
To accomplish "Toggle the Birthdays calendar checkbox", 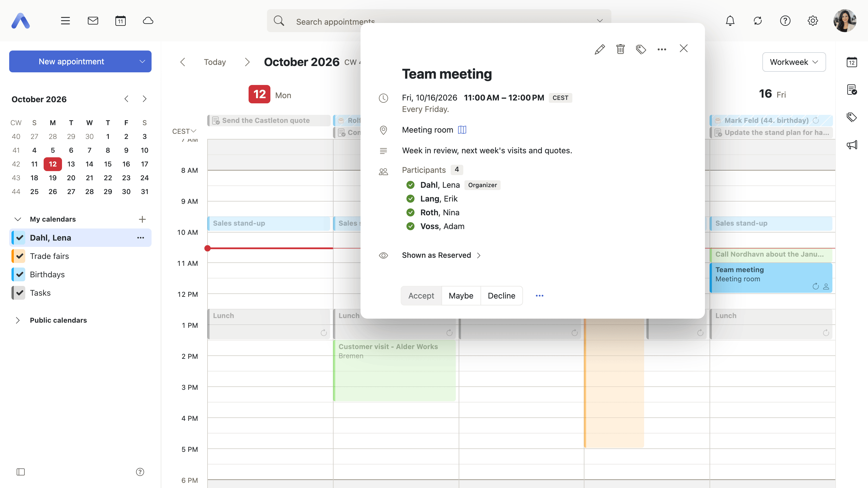I will pos(20,274).
